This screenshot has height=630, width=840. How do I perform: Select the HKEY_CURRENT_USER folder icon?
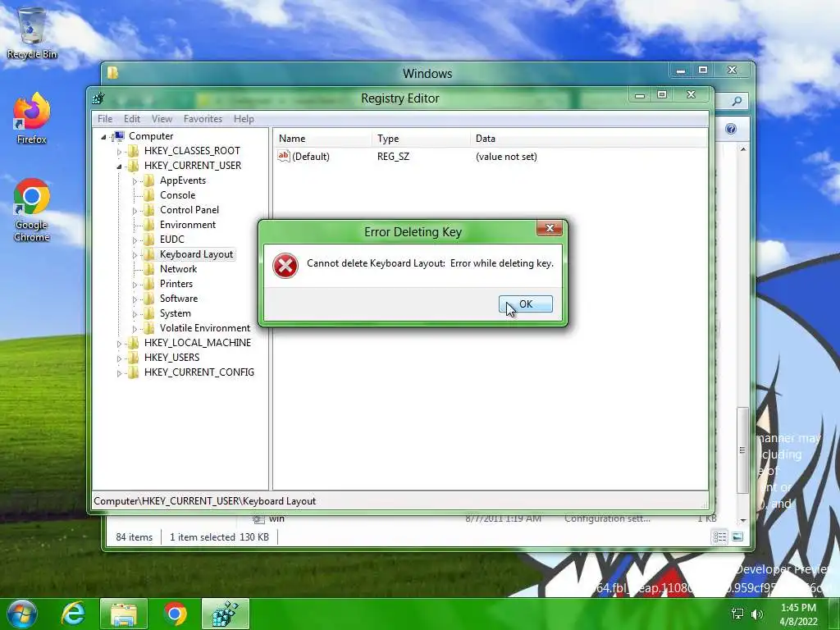point(133,166)
